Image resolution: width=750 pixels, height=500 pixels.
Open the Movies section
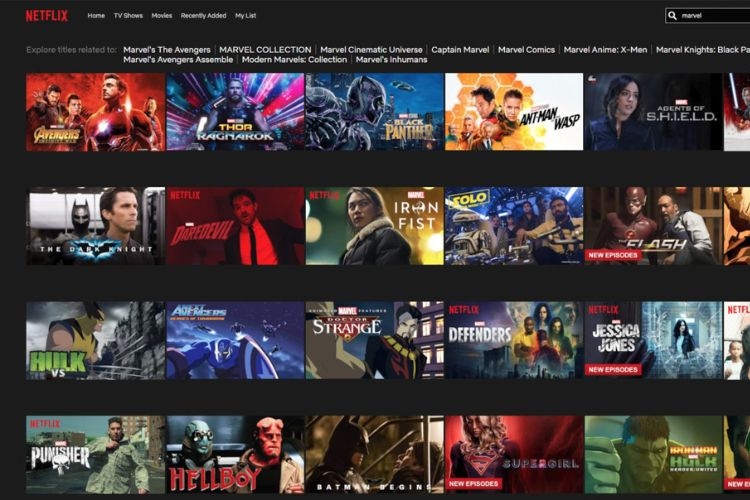tap(162, 16)
